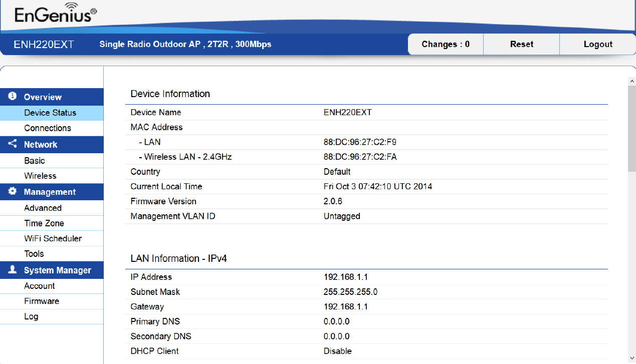Screen dimensions: 636x364
Task: Log out using the Logout button
Action: point(598,44)
